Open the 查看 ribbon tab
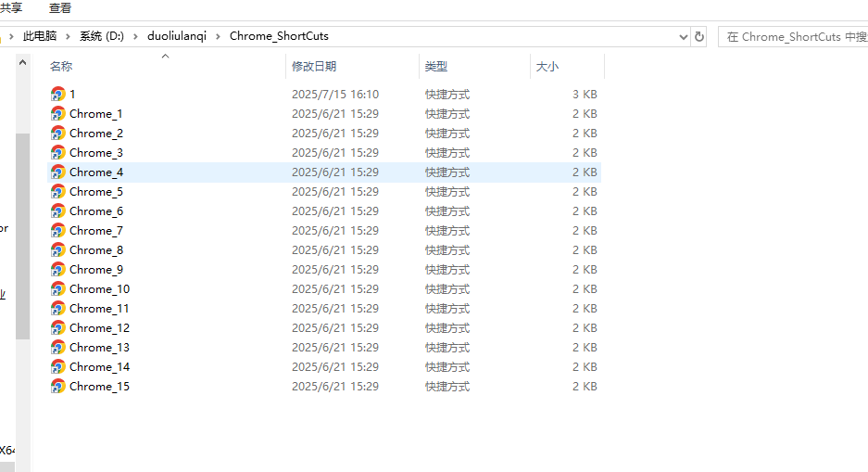 [60, 7]
